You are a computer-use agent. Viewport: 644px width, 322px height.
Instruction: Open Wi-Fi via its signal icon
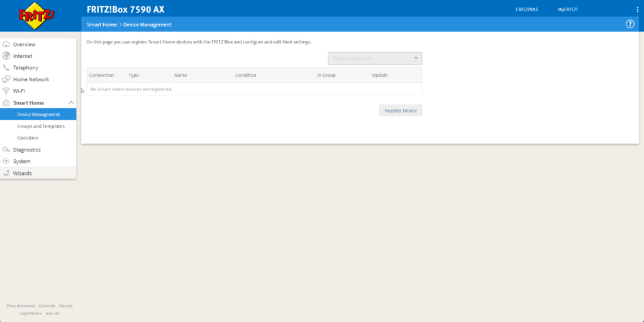pos(6,91)
